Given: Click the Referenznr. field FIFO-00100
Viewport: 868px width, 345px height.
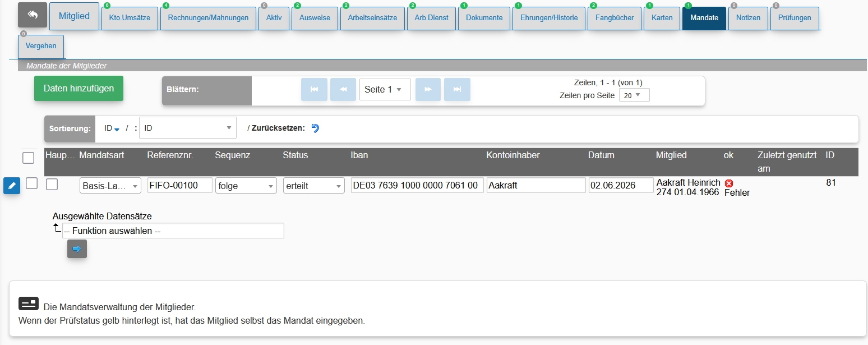Looking at the screenshot, I should [180, 185].
